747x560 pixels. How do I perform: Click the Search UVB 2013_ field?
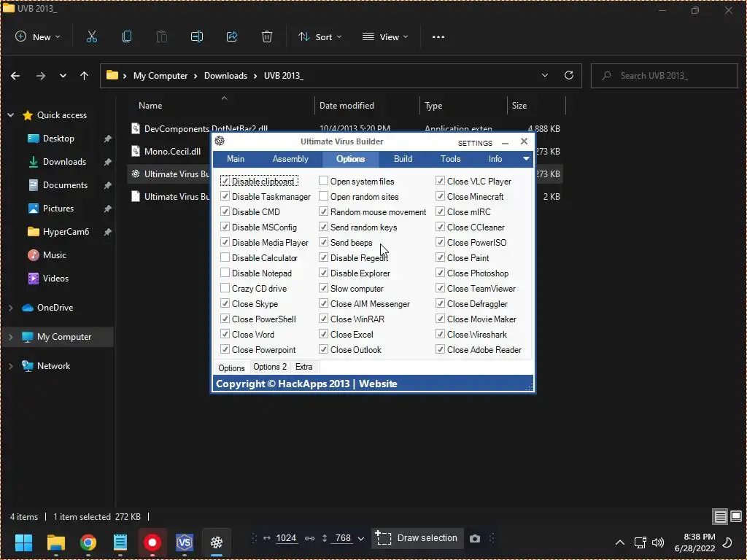click(x=664, y=76)
